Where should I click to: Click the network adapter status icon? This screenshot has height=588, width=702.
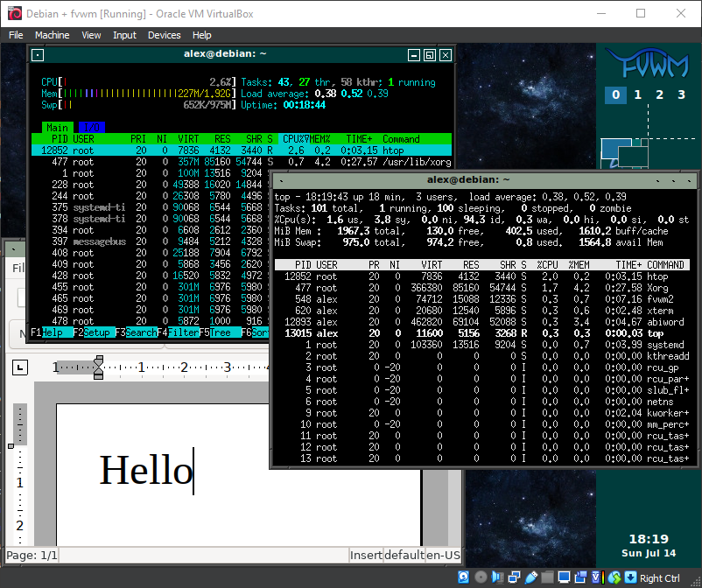click(x=514, y=577)
